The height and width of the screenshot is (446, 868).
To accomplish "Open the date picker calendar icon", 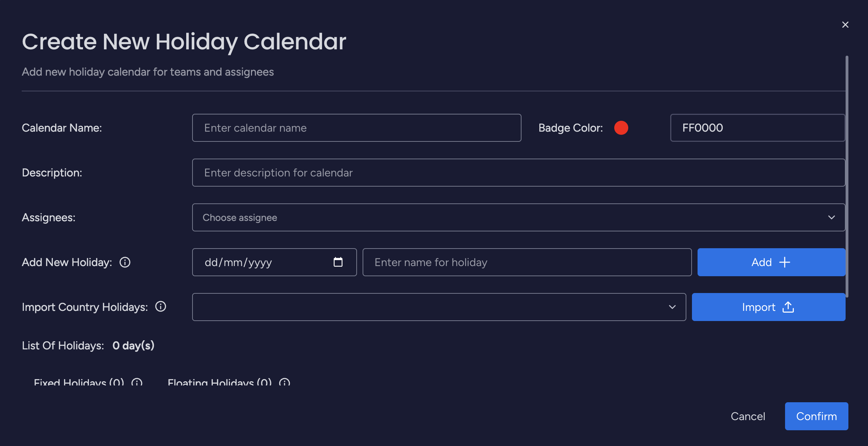I will [338, 262].
